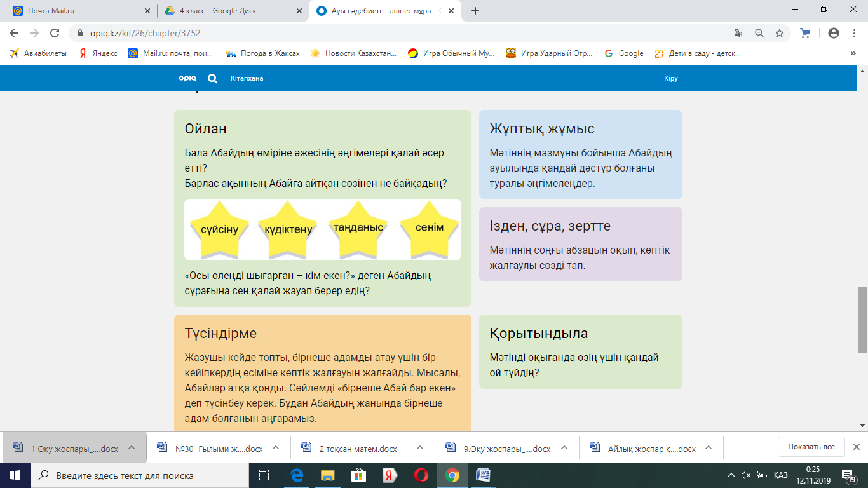
Task: Show more bookmarks with double chevron
Action: [853, 54]
